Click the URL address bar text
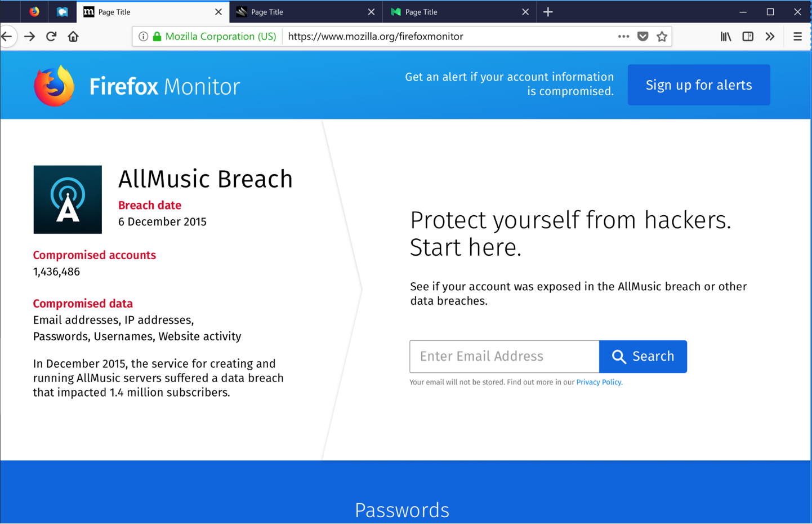 click(376, 37)
